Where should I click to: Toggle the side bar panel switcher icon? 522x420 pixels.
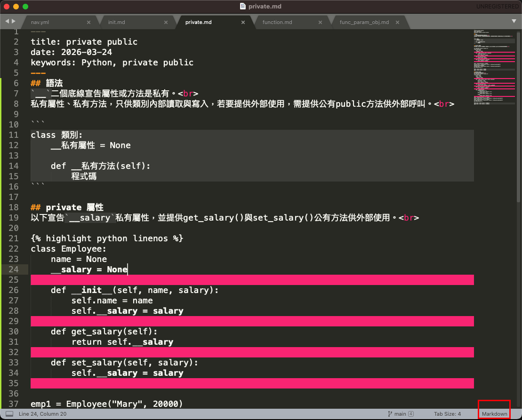(x=10, y=414)
